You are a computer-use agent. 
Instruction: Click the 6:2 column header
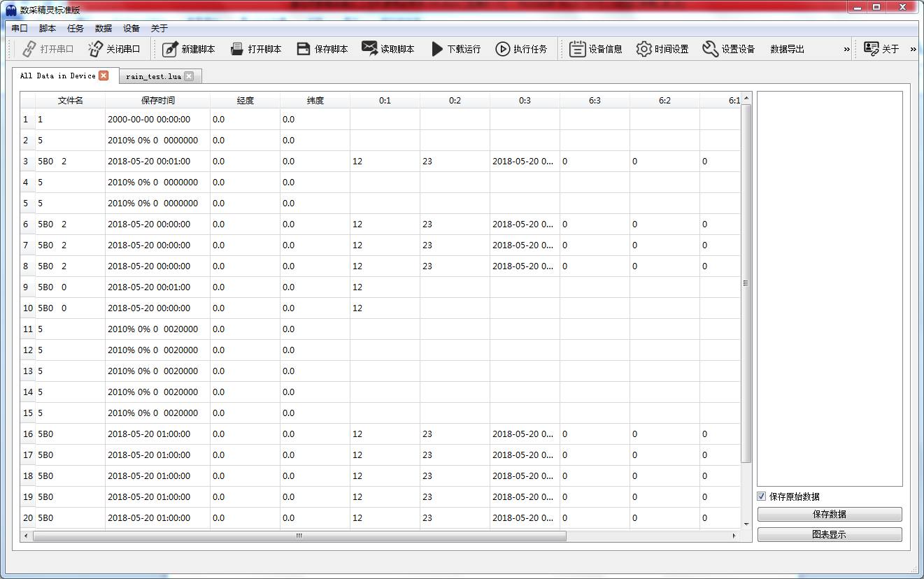(664, 101)
